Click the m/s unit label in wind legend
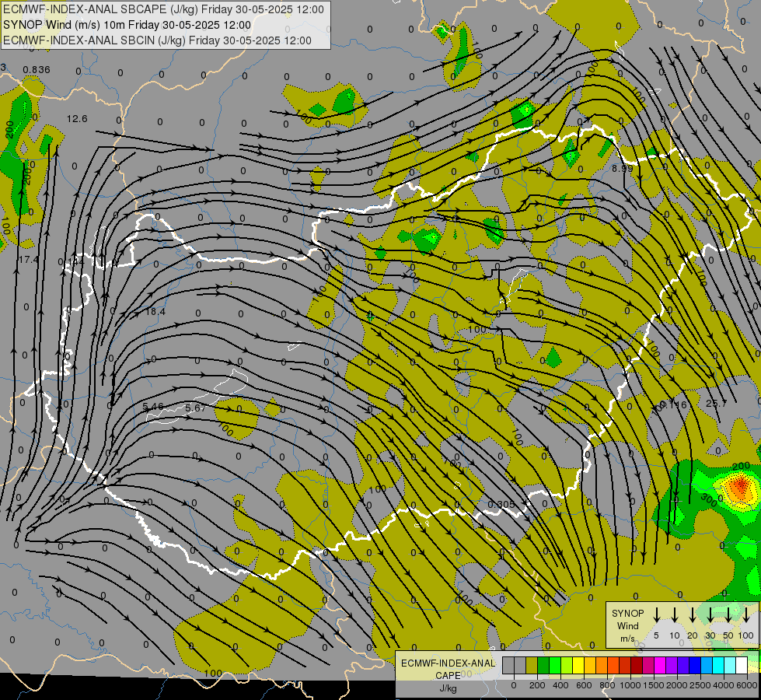 (627, 639)
